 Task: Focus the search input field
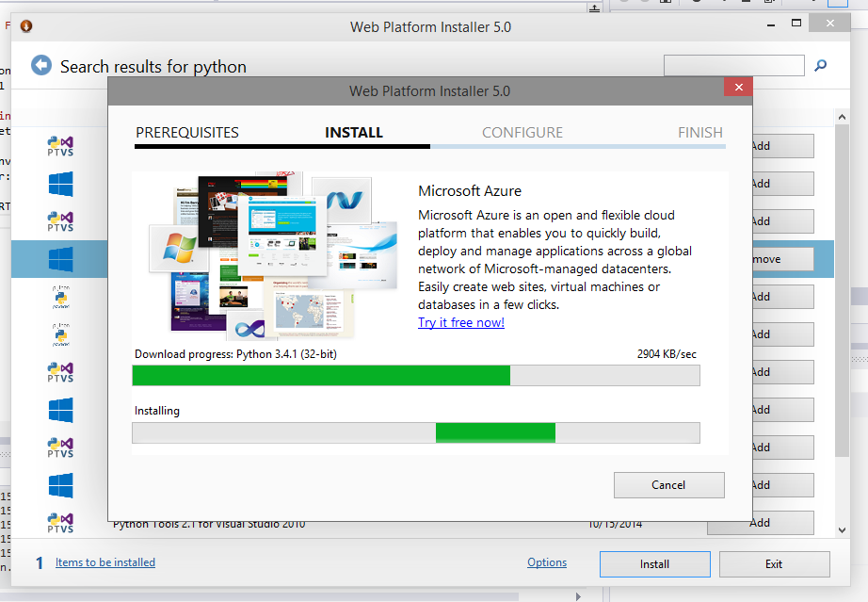734,65
